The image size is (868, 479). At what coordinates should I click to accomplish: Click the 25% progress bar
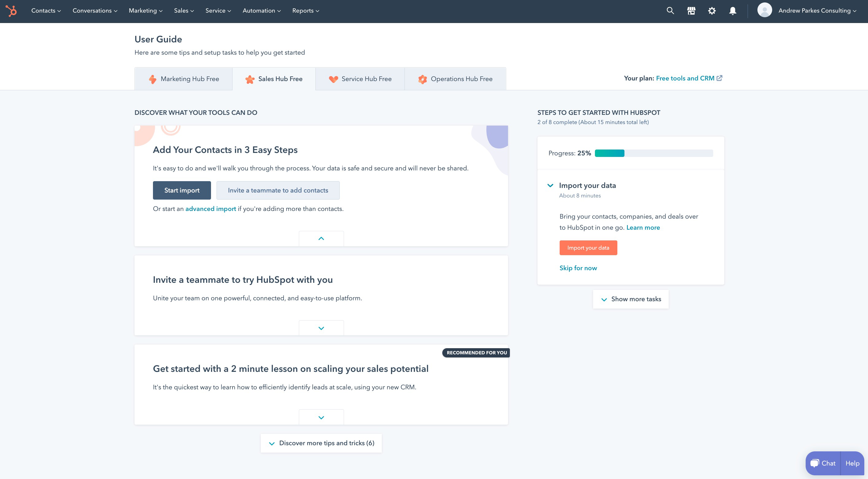pyautogui.click(x=654, y=153)
